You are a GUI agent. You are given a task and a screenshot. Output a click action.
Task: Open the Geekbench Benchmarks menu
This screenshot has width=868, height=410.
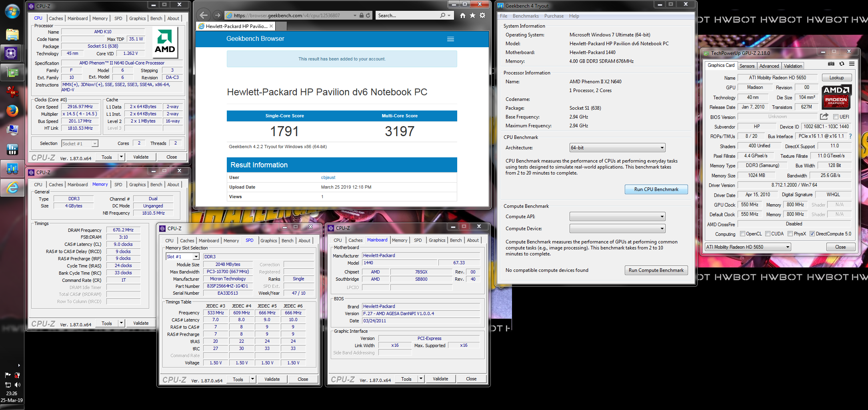tap(526, 16)
